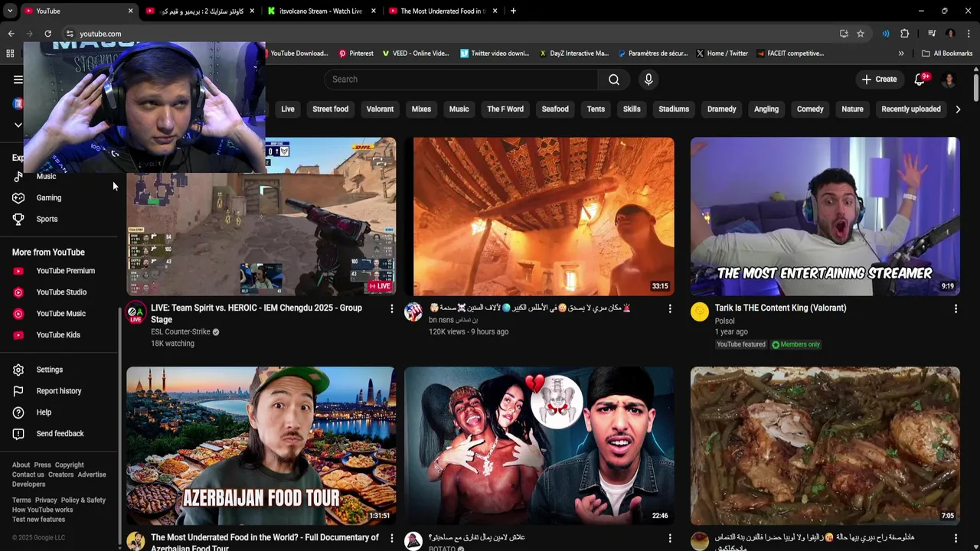Open the notifications bell
This screenshot has width=980, height=551.
920,80
